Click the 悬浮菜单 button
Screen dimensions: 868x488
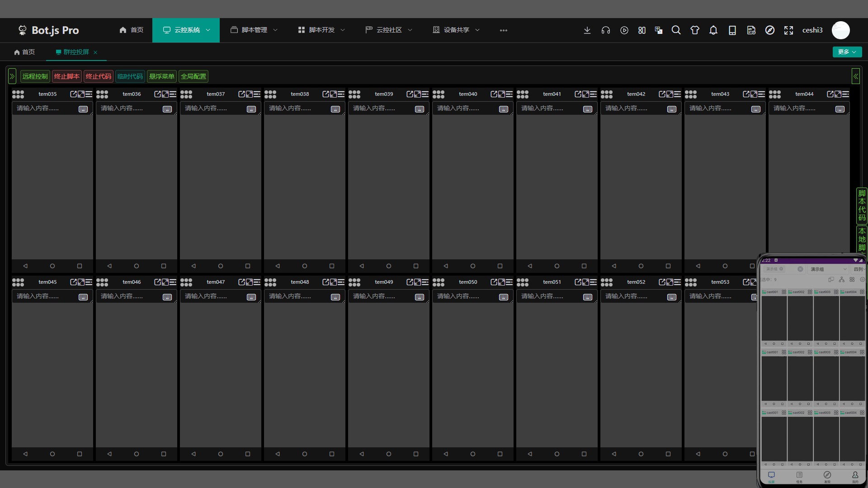click(x=162, y=76)
